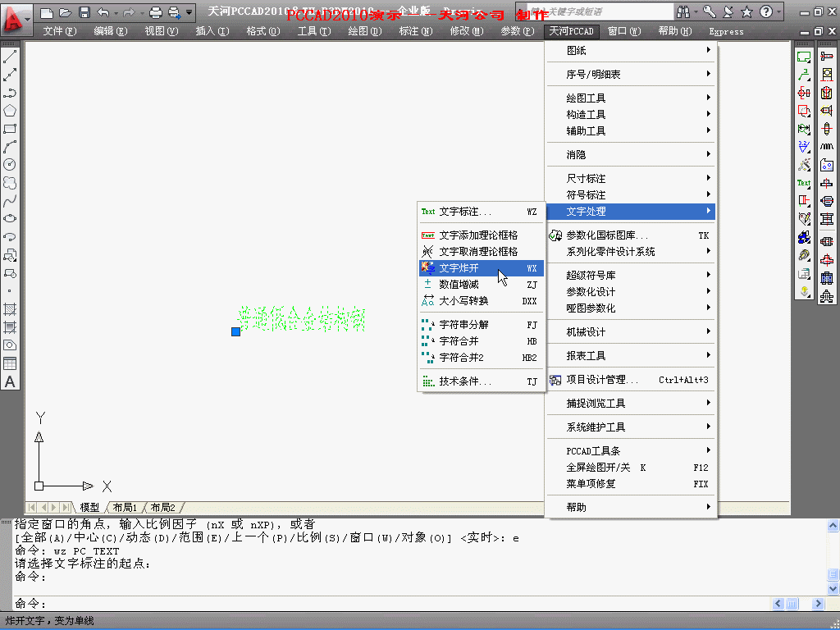Choose 文字标注 from the submenu

(481, 212)
